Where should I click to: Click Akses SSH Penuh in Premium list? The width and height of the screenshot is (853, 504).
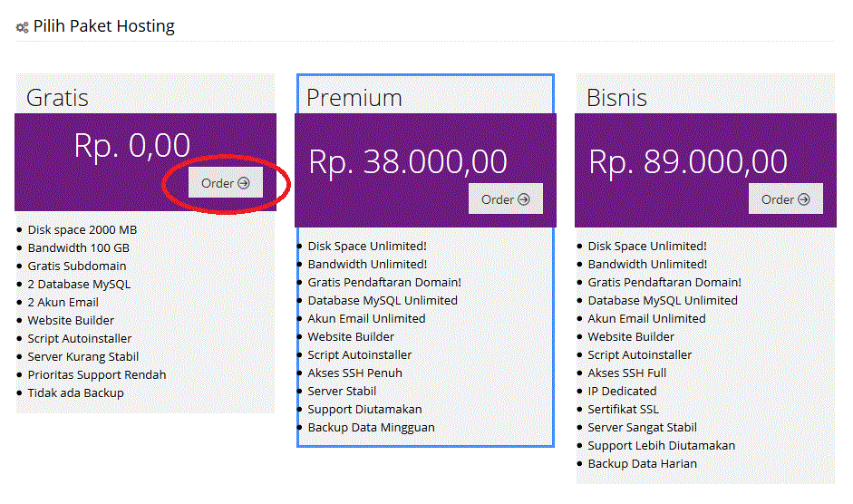[x=354, y=373]
